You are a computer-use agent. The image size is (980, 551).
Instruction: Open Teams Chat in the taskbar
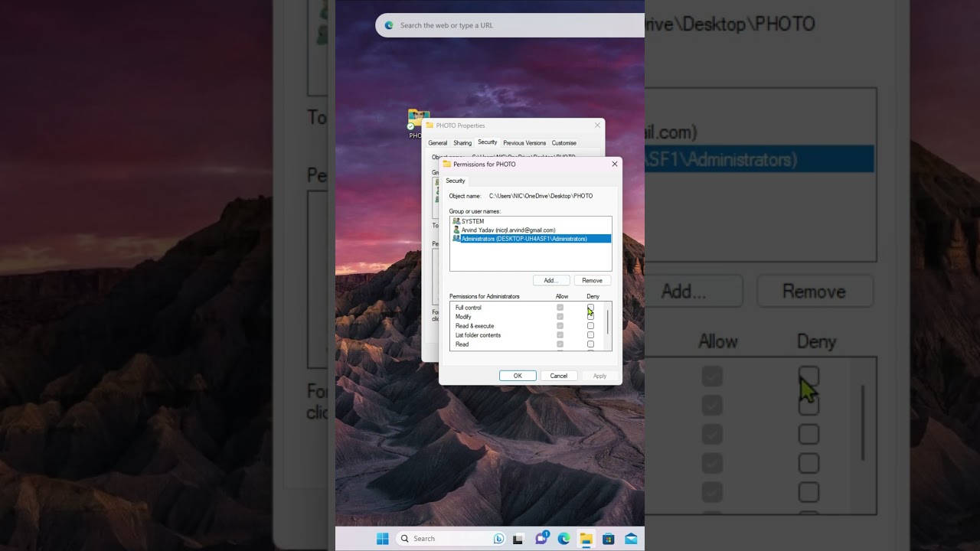542,538
